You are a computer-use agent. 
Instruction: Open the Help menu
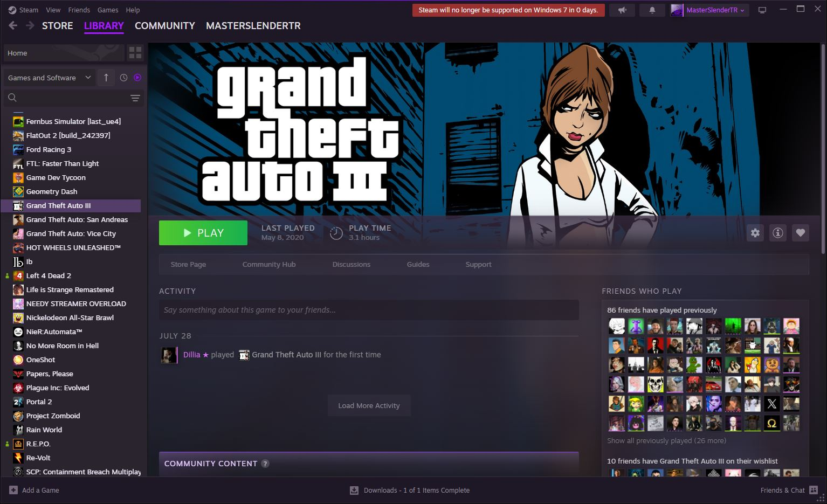click(133, 10)
